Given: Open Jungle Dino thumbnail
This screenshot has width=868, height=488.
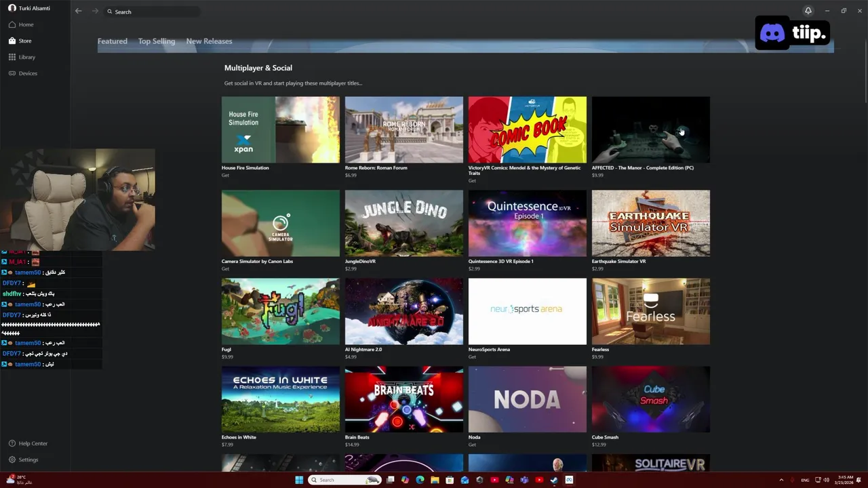Looking at the screenshot, I should pyautogui.click(x=404, y=223).
